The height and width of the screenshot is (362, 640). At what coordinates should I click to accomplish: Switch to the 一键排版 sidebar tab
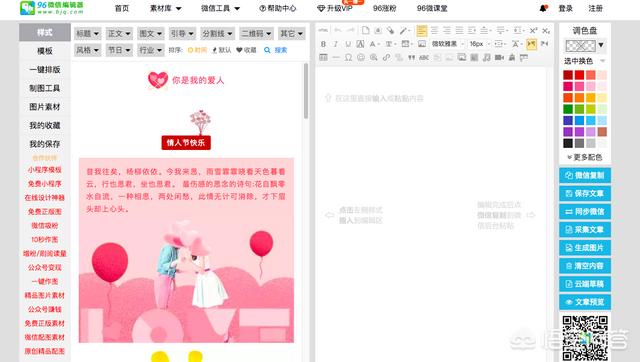[44, 69]
